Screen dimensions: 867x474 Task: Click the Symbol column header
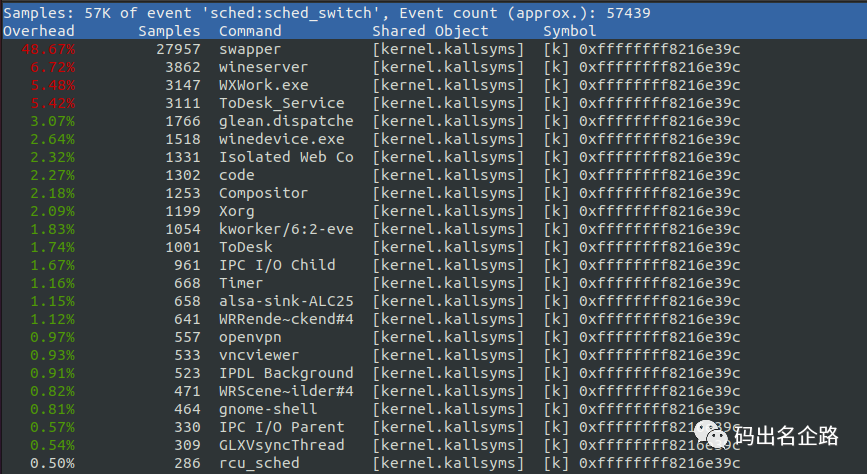[x=570, y=31]
